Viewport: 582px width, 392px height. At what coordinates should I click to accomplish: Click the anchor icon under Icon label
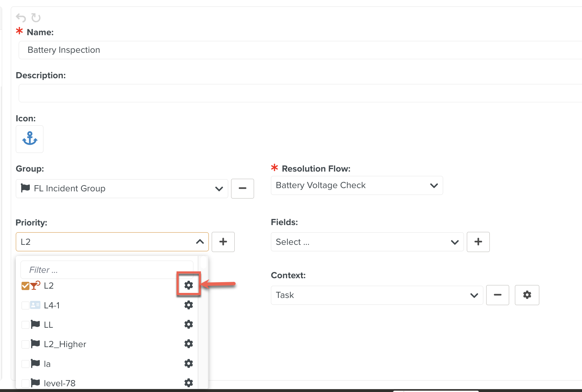29,139
